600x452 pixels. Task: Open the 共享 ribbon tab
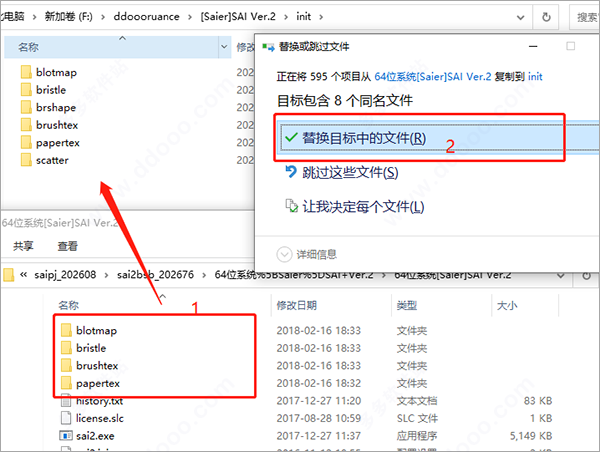click(23, 246)
